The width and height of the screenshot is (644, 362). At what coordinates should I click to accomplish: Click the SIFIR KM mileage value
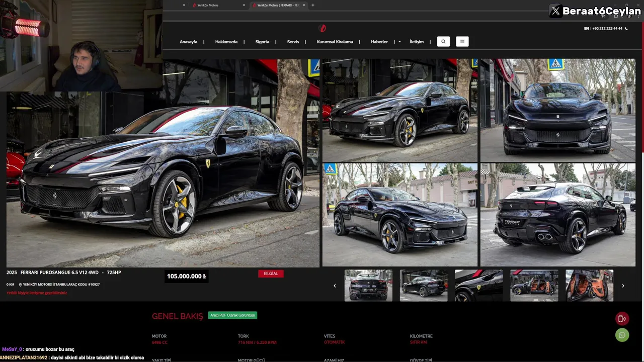tap(419, 342)
